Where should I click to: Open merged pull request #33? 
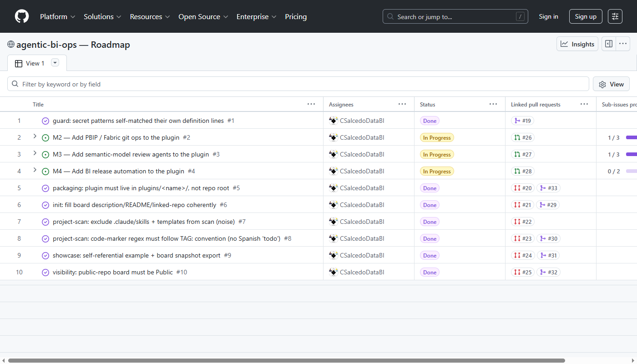pyautogui.click(x=548, y=188)
